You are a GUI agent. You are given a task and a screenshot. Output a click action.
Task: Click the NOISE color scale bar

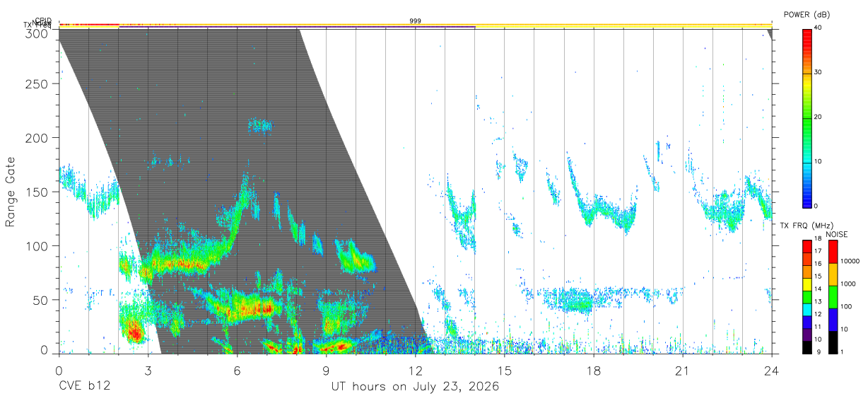coord(833,297)
